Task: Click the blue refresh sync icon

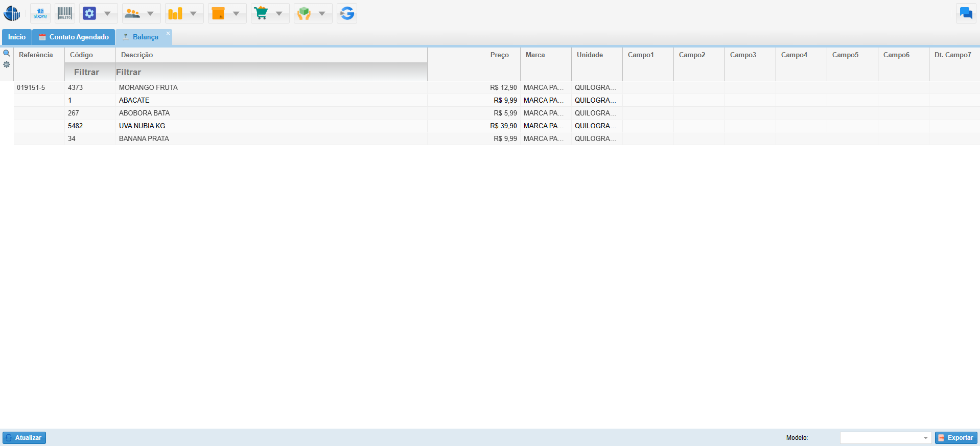Action: point(347,13)
